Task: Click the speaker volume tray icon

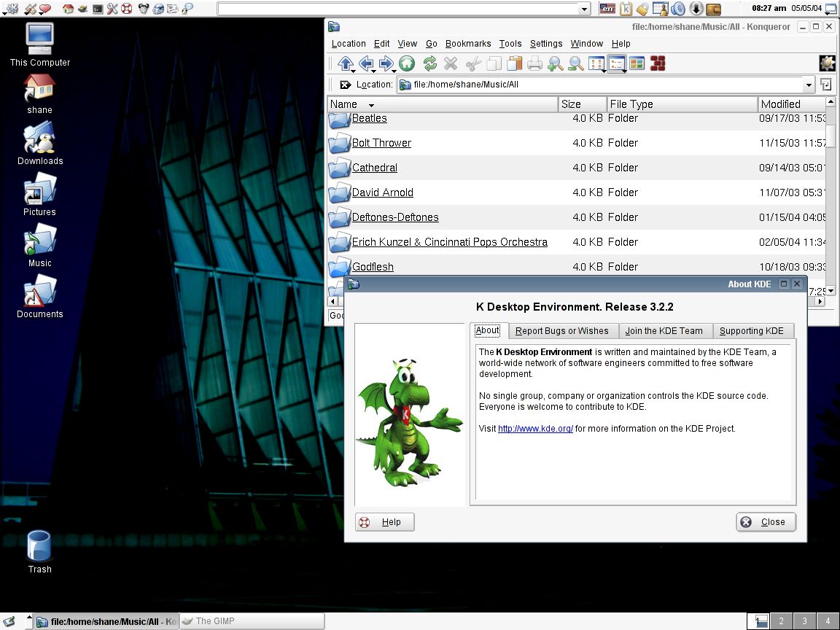Action: [x=678, y=9]
